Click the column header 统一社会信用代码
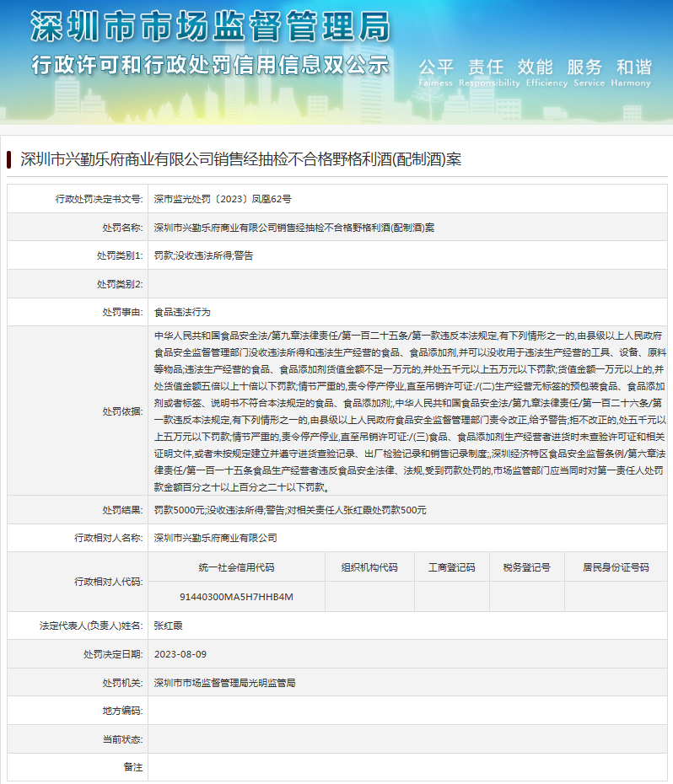Screen dimensions: 673x784 click(x=237, y=567)
